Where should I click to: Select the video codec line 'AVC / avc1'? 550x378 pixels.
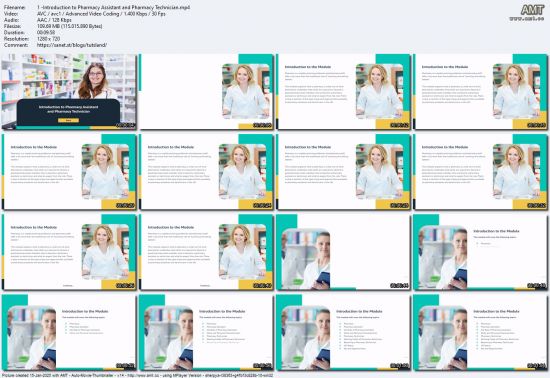tap(101, 14)
